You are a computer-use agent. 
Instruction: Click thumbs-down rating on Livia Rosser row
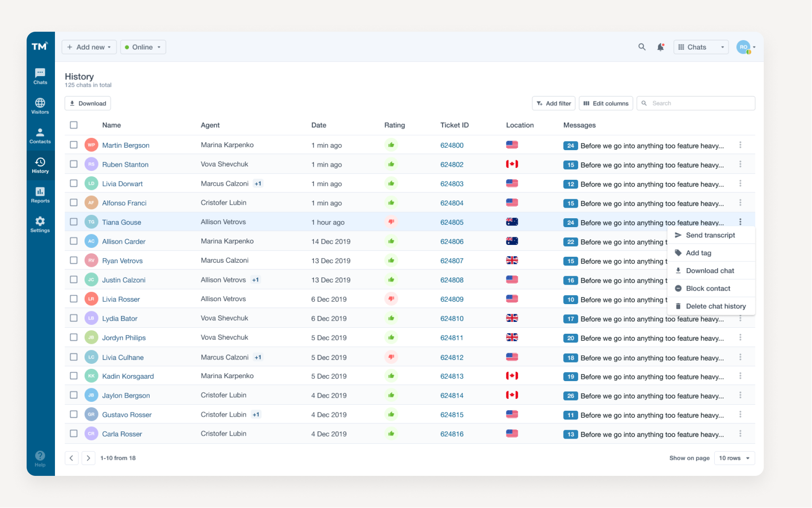click(391, 299)
